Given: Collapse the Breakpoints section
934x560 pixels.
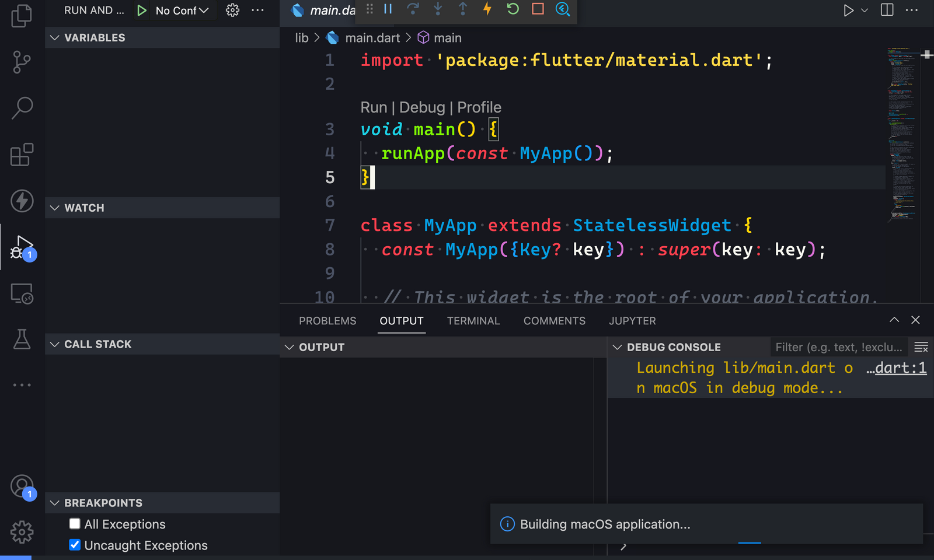Looking at the screenshot, I should (x=162, y=503).
